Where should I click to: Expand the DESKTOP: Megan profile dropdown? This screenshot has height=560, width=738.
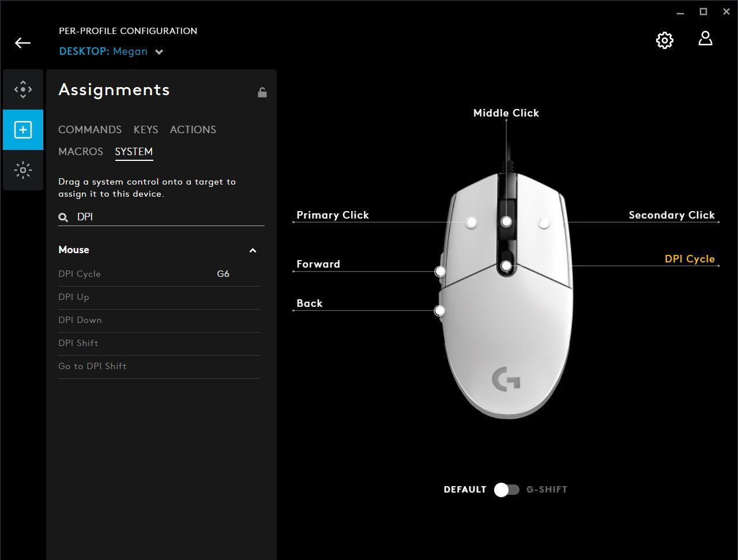(x=160, y=52)
